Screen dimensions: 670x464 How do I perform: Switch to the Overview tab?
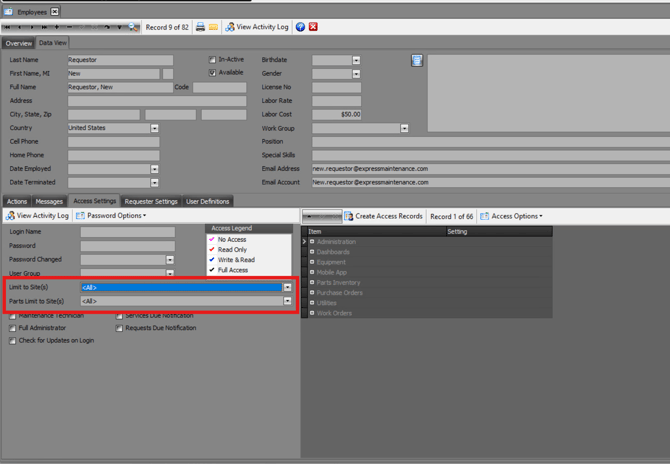(x=18, y=44)
